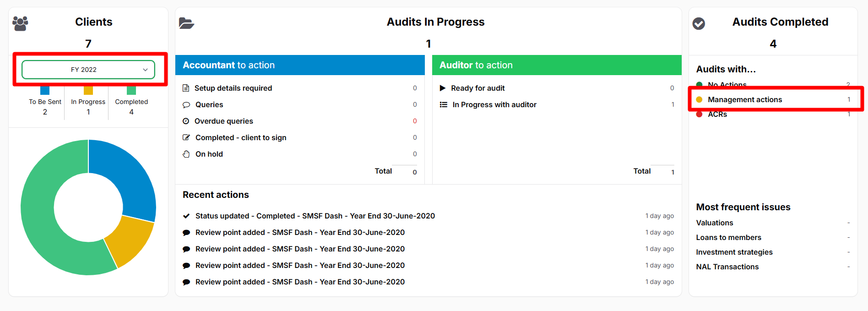Screen dimensions: 868x311
Task: Click the On hold hand icon
Action: click(x=186, y=154)
